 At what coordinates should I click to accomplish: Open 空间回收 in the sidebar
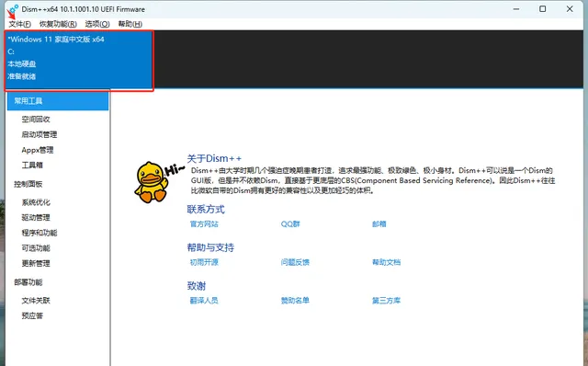point(36,120)
